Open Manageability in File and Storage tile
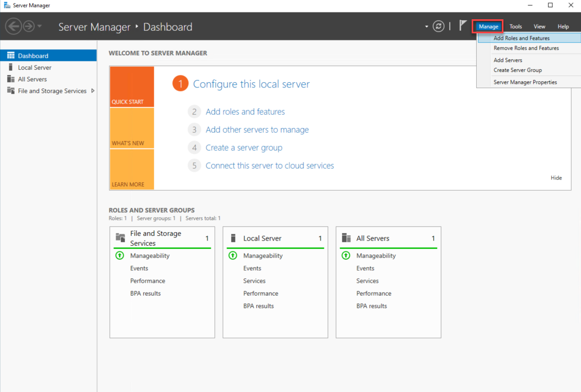The height and width of the screenshot is (392, 581). click(x=150, y=256)
